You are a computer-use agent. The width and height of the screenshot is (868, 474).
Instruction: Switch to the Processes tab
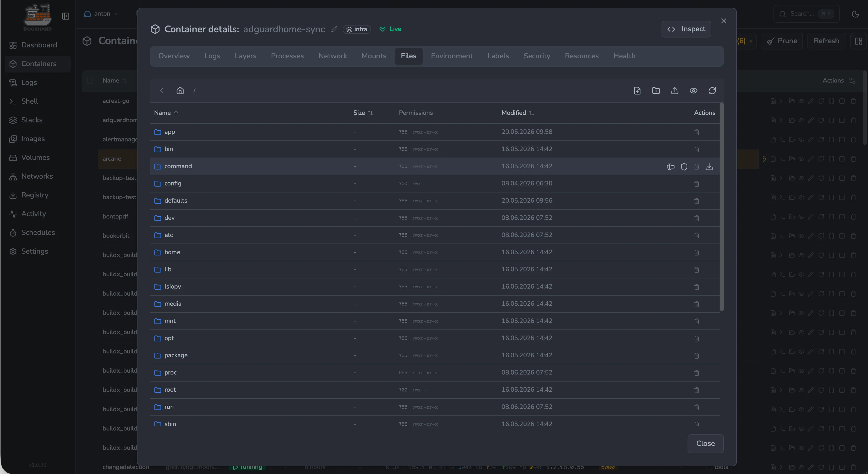pyautogui.click(x=287, y=56)
